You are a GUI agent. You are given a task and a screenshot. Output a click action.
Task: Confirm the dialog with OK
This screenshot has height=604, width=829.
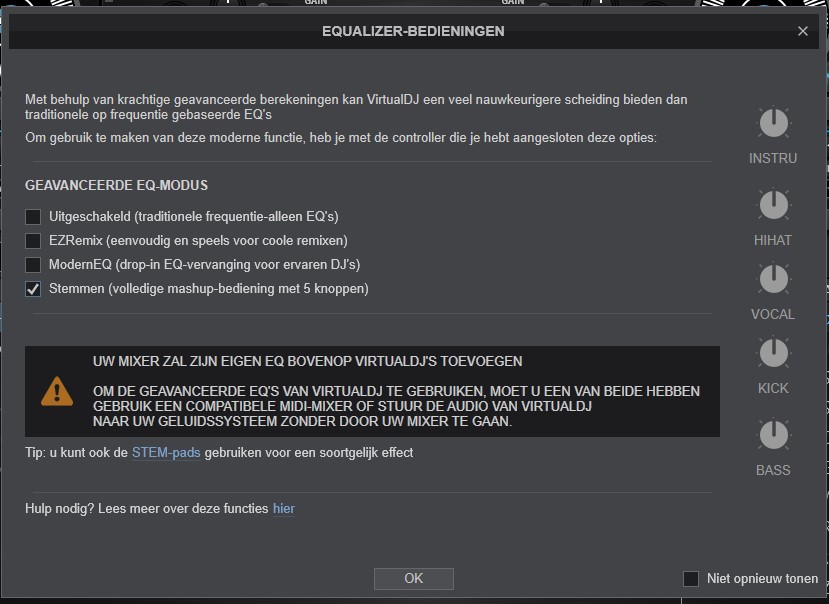point(413,579)
